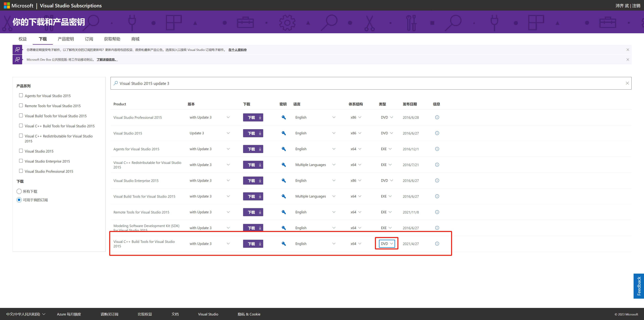This screenshot has width=644, height=320.
Task: Open the Feedback side tab
Action: (639, 286)
